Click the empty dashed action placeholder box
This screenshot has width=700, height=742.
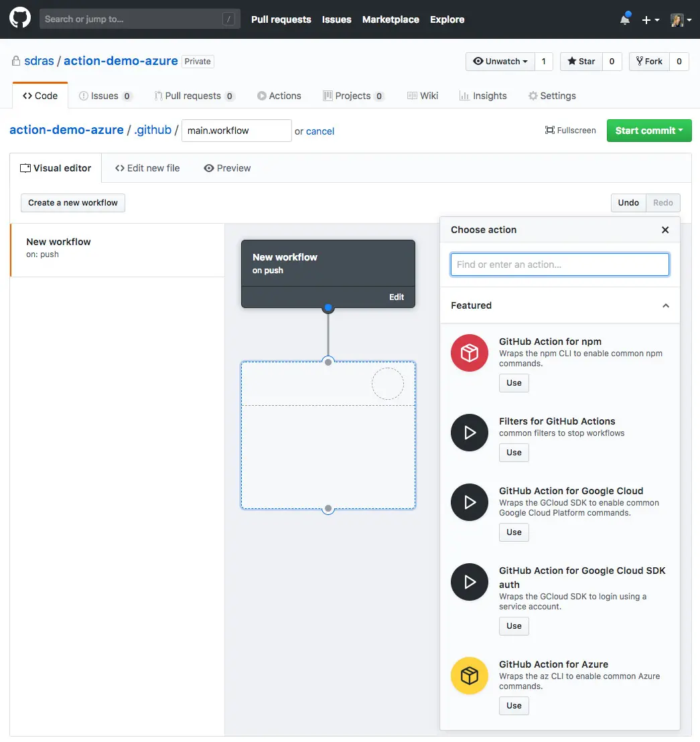point(328,435)
